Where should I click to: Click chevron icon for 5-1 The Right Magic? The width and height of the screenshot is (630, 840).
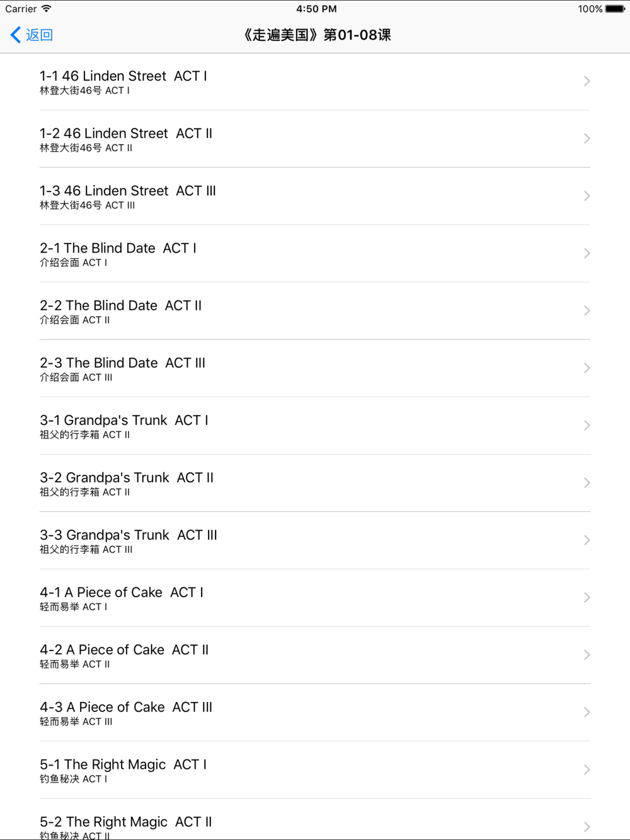coord(587,769)
